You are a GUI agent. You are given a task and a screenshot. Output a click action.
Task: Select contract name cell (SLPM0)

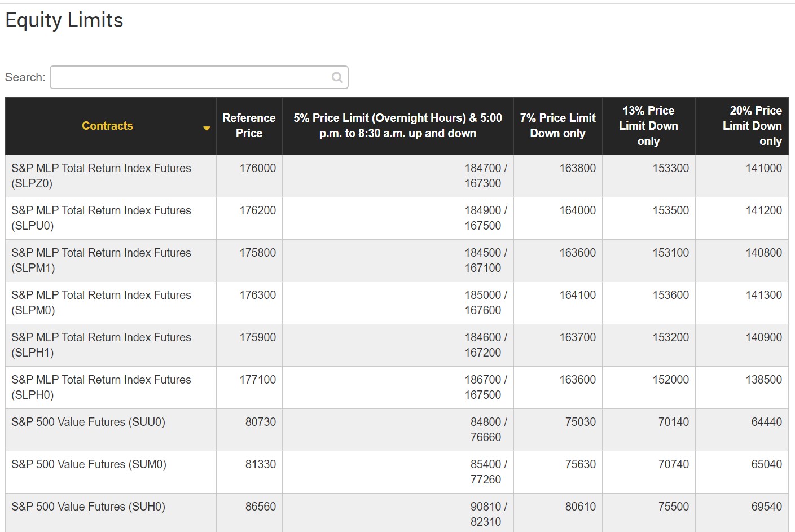point(111,303)
